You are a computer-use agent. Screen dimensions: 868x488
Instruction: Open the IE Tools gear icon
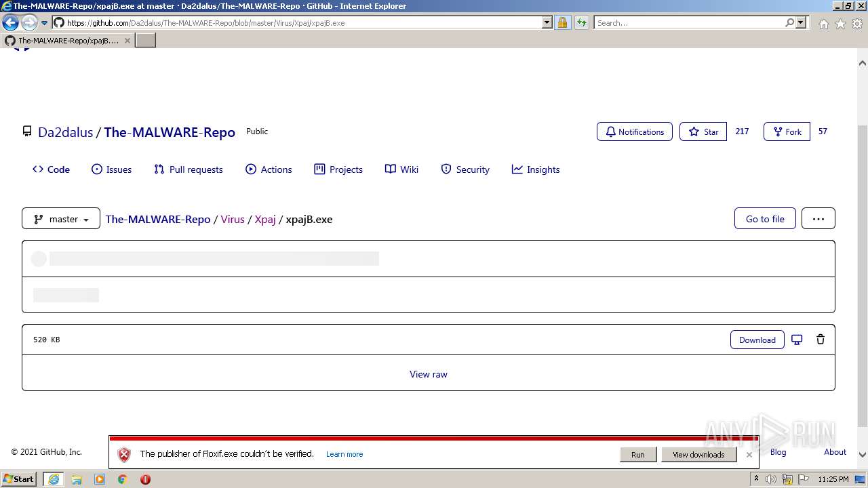point(857,24)
